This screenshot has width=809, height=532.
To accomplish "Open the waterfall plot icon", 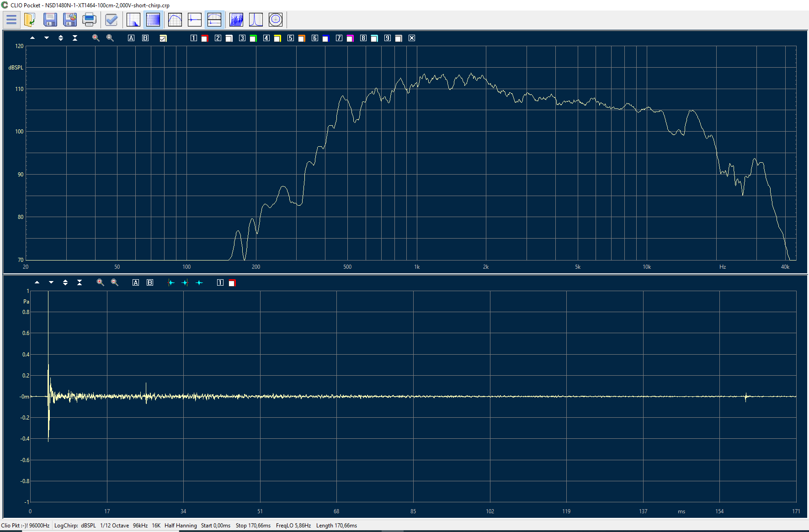I will click(x=236, y=20).
